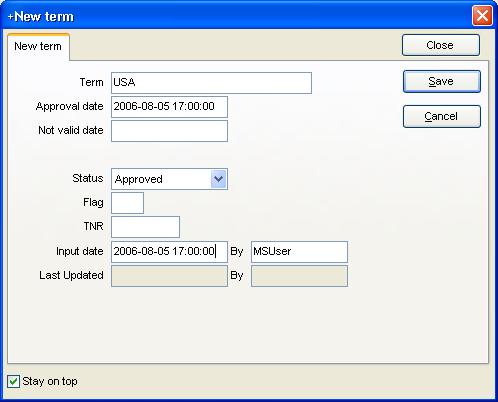Viewport: 498px width, 402px height.
Task: Close the dialog with the red X icon
Action: click(482, 15)
